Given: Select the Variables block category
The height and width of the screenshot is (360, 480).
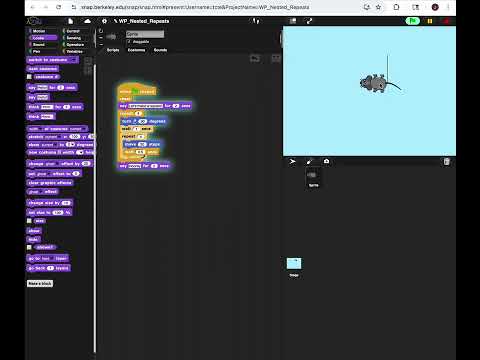Looking at the screenshot, I should (x=77, y=51).
